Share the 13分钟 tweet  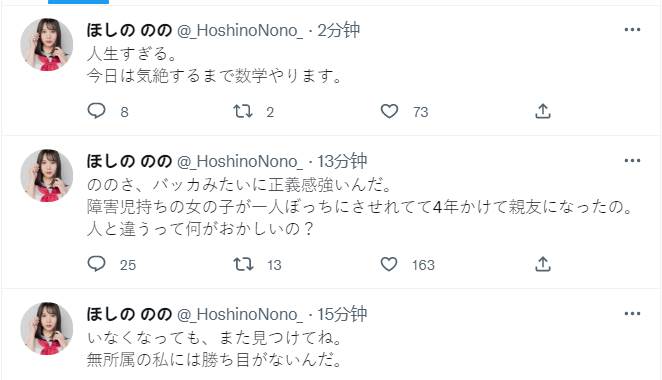click(x=543, y=264)
